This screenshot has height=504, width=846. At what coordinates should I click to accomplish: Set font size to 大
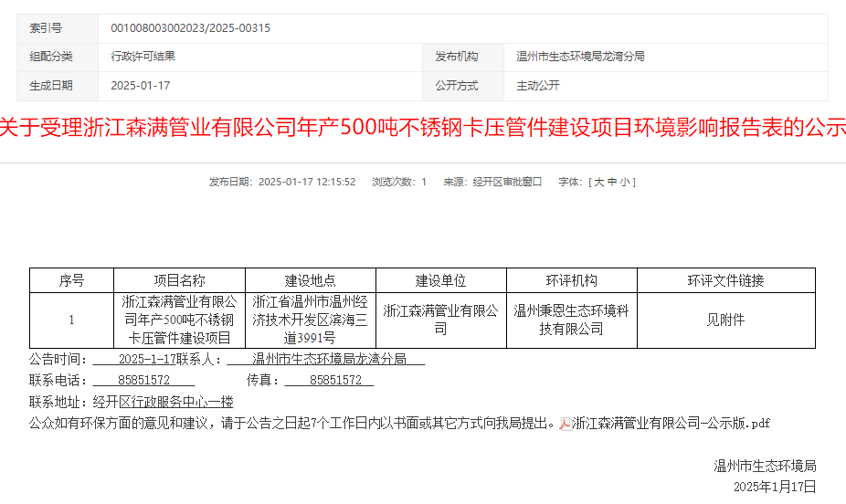tap(599, 183)
